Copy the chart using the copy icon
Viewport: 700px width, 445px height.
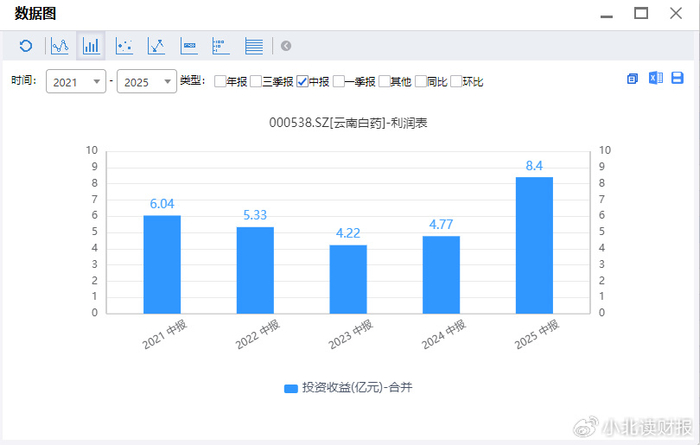click(632, 79)
